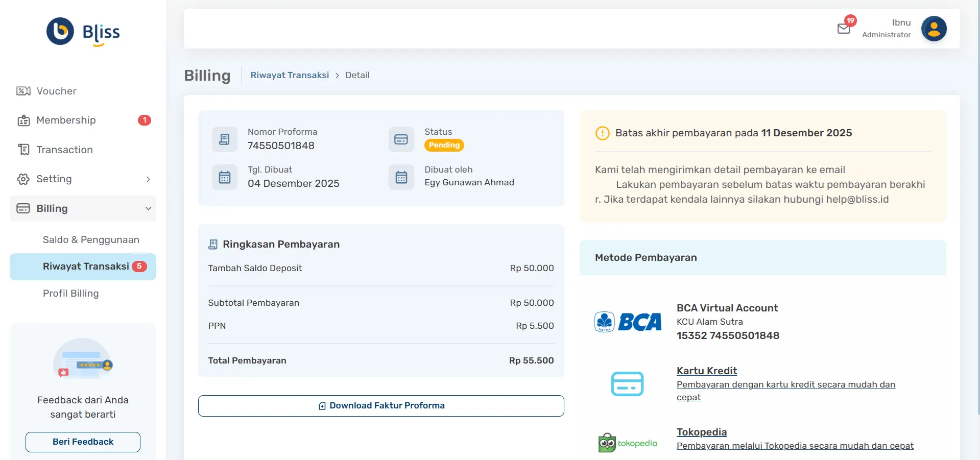Click the Ibnu administrator avatar
Viewport: 980px width, 460px height.
pyautogui.click(x=934, y=29)
